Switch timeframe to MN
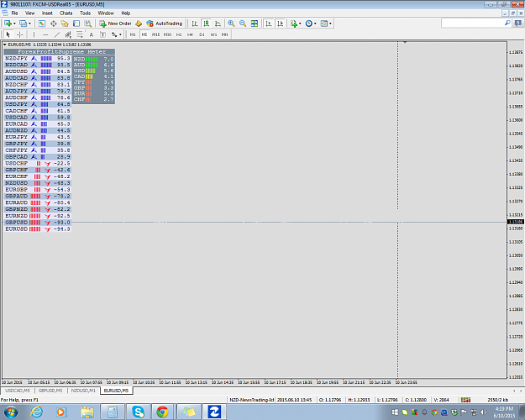The height and width of the screenshot is (420, 525). click(224, 34)
